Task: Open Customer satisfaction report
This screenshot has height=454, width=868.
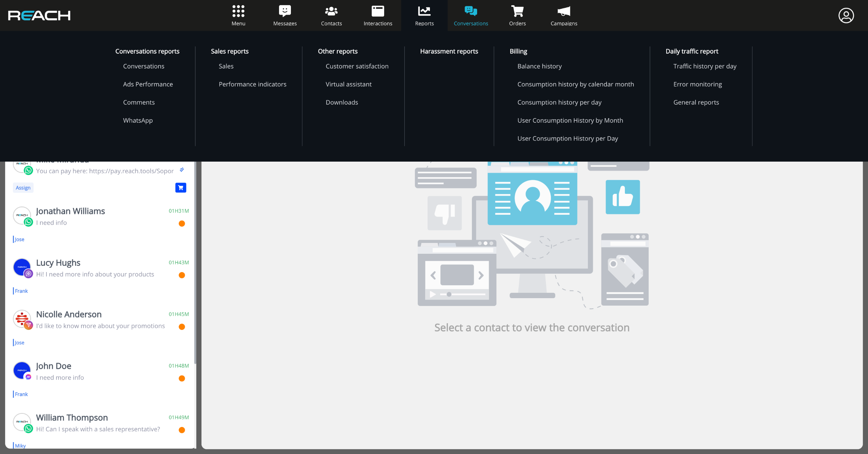Action: 357,66
